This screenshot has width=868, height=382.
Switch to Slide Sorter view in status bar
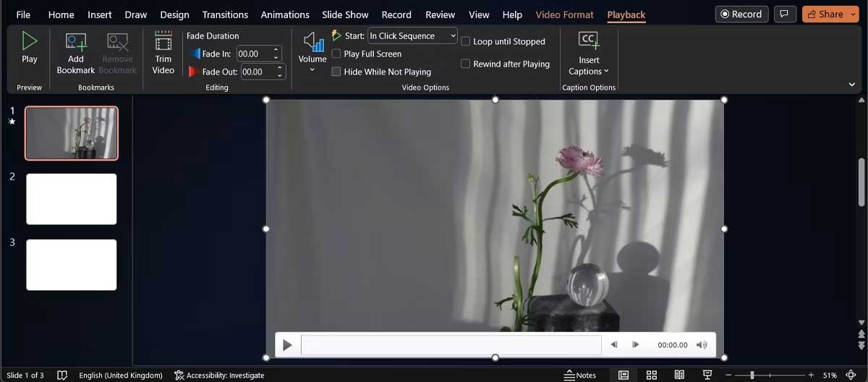[651, 375]
